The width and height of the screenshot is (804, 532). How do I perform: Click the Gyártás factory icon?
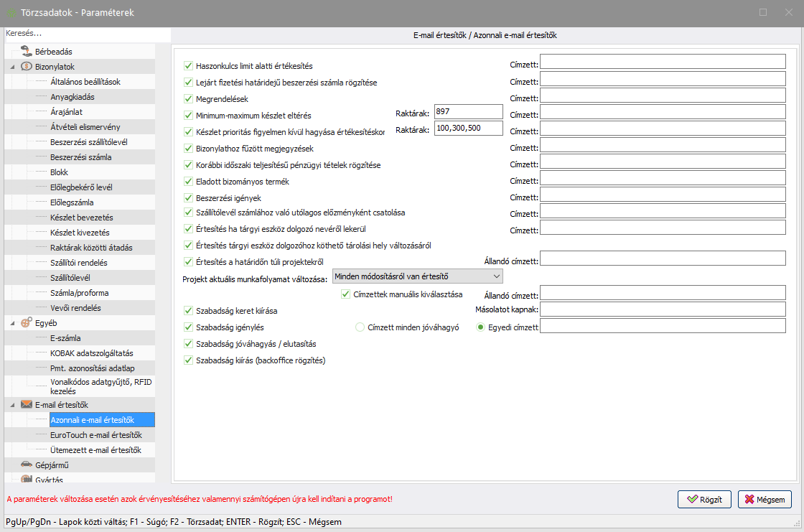click(26, 479)
